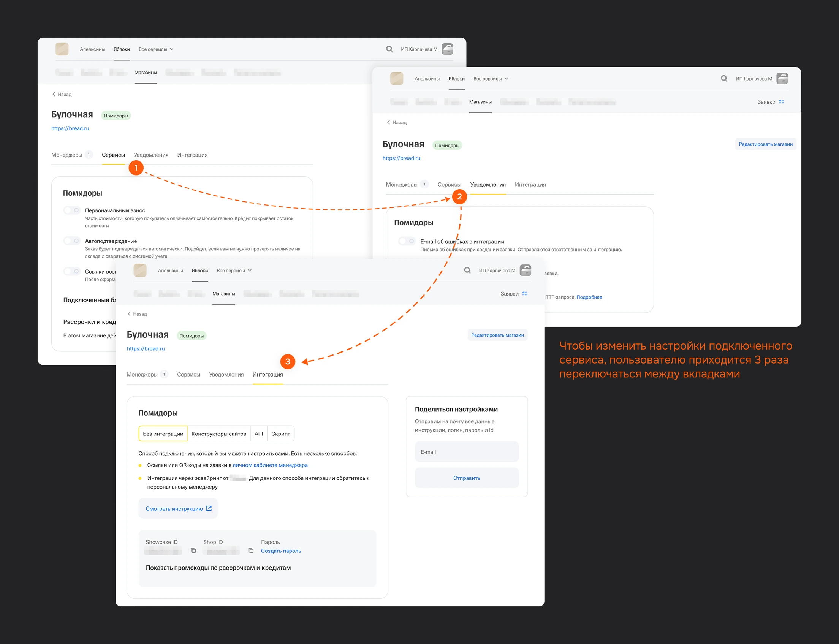Open the Менеджеры tab in the front window
The image size is (839, 644).
click(147, 375)
